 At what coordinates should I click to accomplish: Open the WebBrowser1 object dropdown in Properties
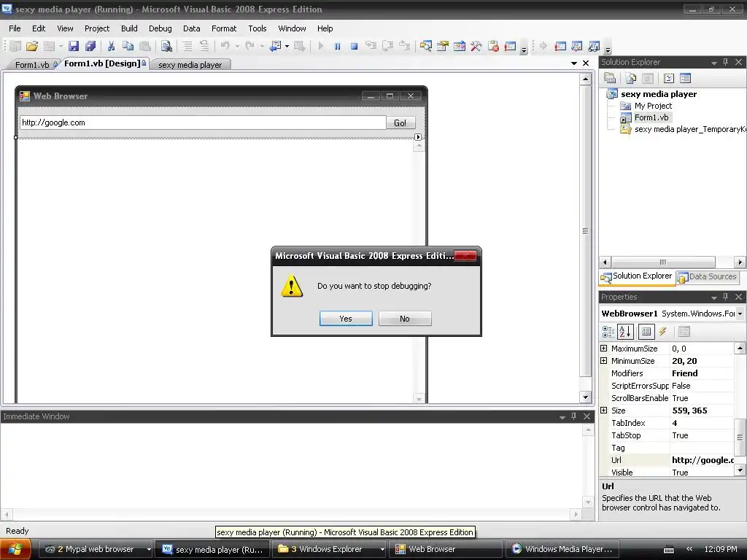740,314
